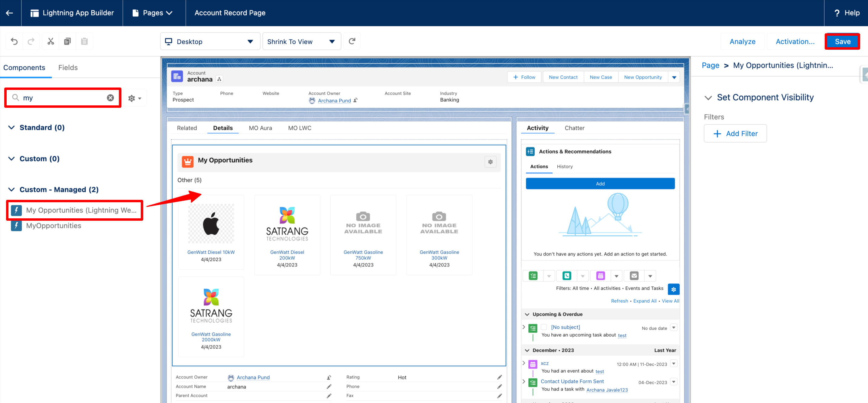Click the back arrow icon
This screenshot has width=868, height=403.
click(x=10, y=13)
